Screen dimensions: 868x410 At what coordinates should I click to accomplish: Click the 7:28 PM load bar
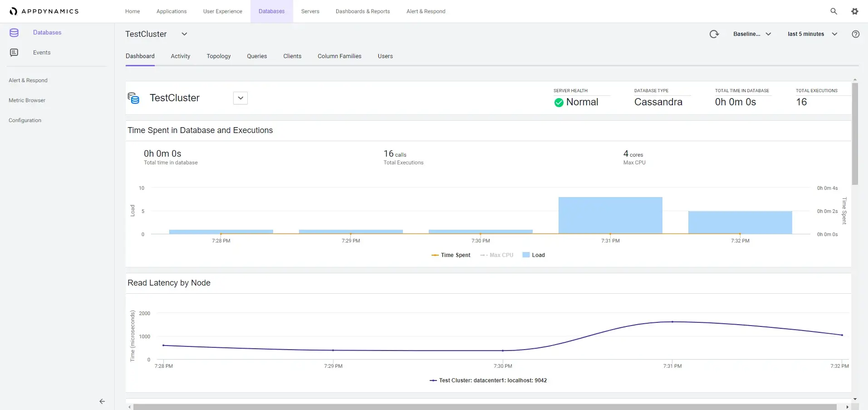(221, 232)
